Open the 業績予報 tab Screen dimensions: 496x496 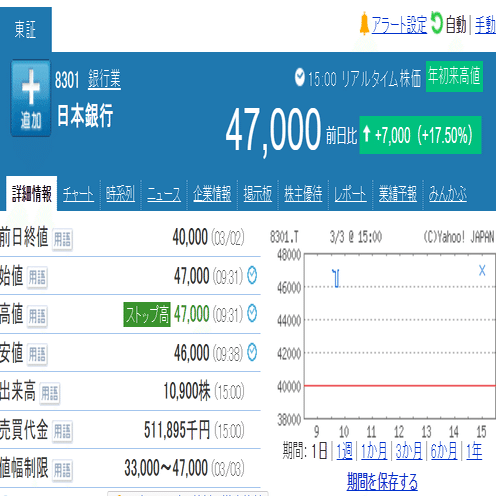[x=397, y=194]
